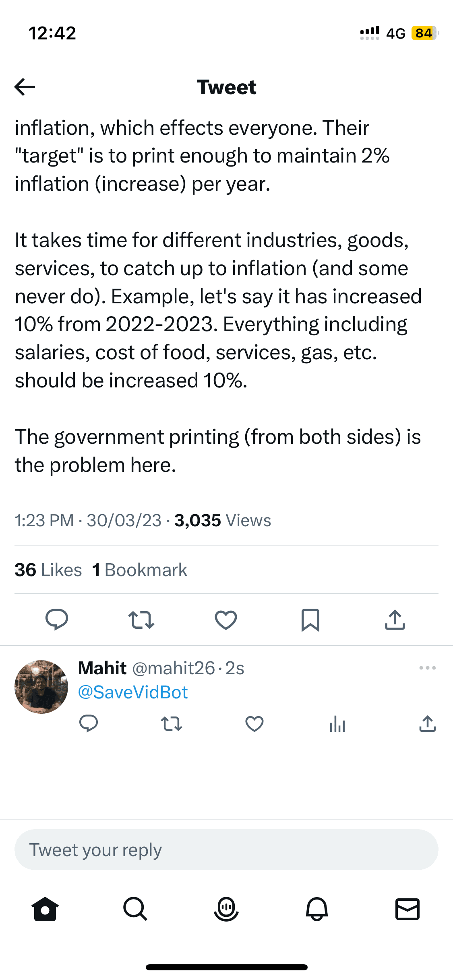This screenshot has width=453, height=980.
Task: Retweet Mahit's reply
Action: [172, 724]
